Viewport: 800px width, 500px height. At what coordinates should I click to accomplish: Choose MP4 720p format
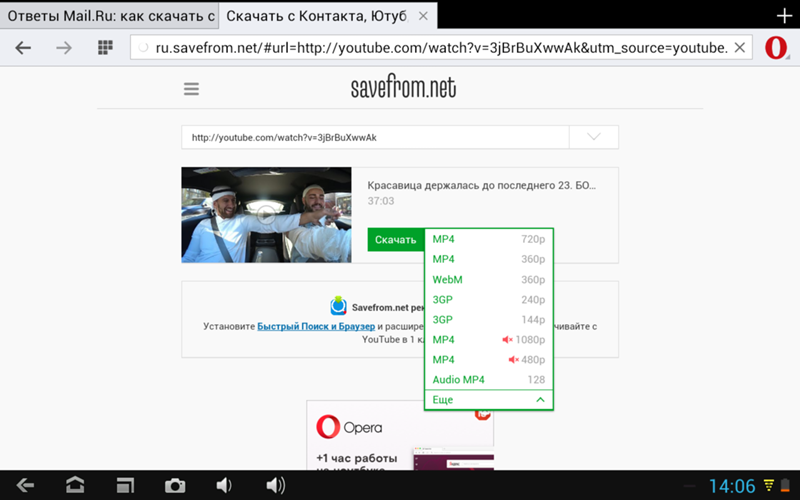[489, 239]
